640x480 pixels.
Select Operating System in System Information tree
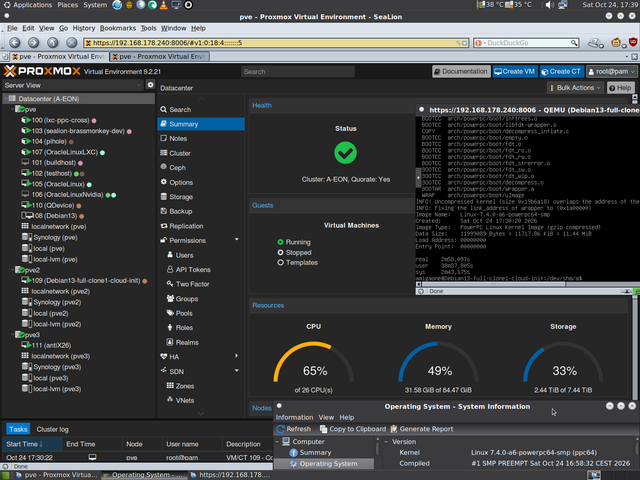(x=324, y=464)
